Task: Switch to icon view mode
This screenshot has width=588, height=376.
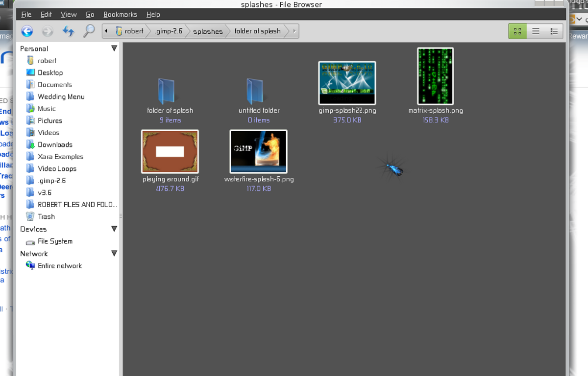Action: 517,31
